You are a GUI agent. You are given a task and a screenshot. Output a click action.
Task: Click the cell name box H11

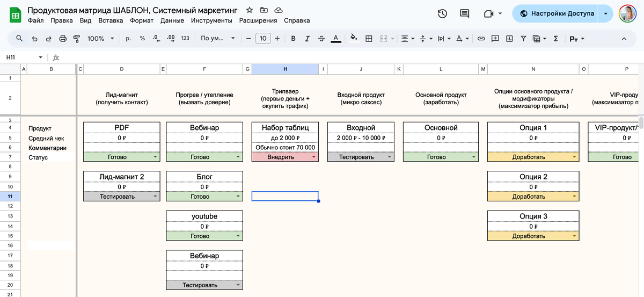[20, 57]
